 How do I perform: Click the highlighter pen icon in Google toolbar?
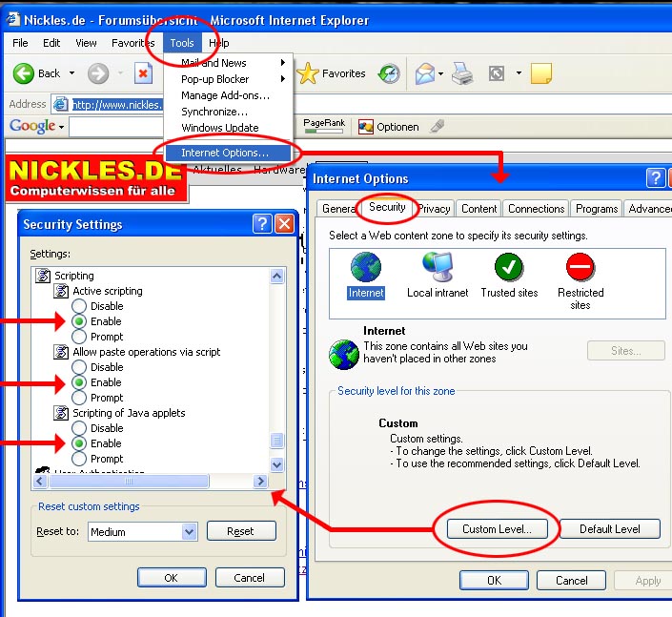tap(438, 126)
